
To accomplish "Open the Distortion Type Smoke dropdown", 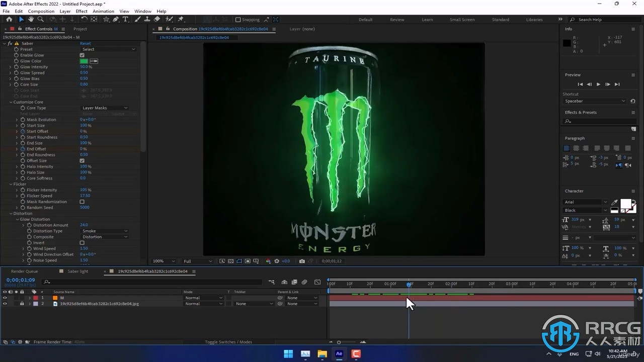I will click(105, 231).
